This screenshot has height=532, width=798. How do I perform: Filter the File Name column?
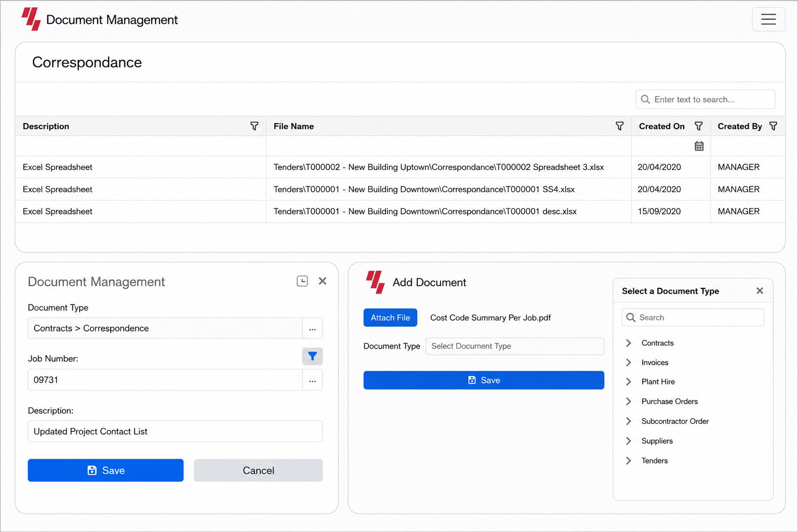click(619, 126)
